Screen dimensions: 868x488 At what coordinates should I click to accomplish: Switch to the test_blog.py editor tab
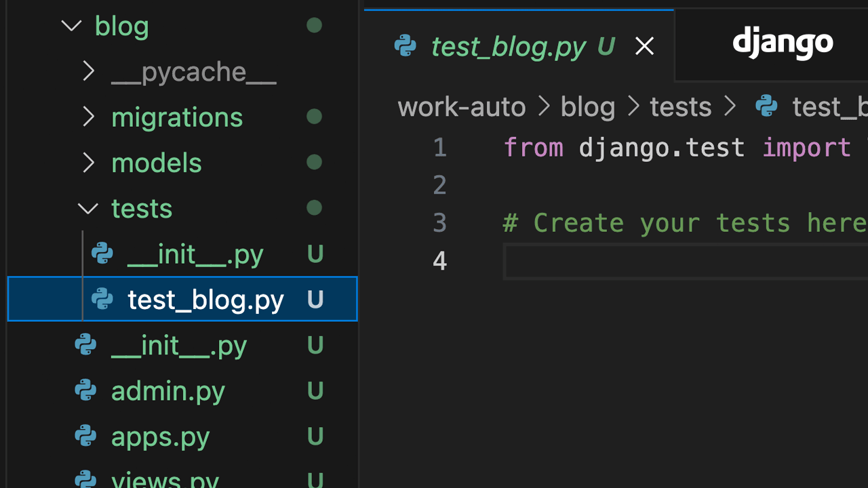click(508, 46)
